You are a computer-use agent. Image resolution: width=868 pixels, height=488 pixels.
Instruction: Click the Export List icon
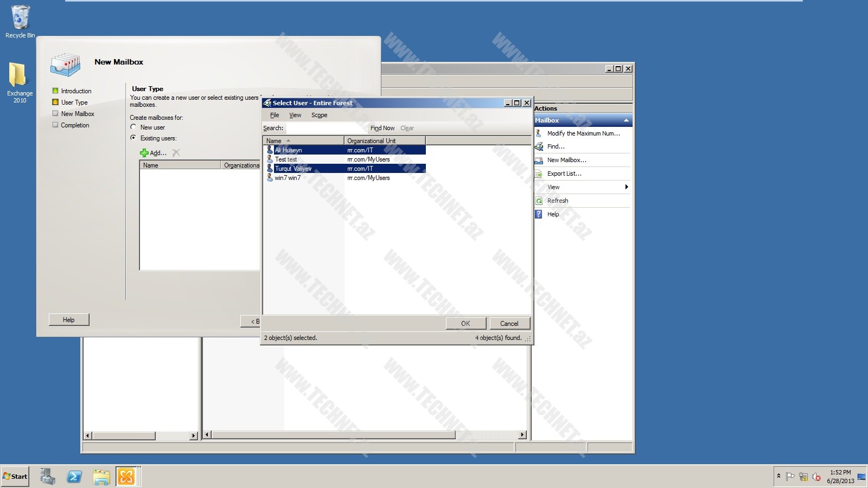(x=539, y=174)
